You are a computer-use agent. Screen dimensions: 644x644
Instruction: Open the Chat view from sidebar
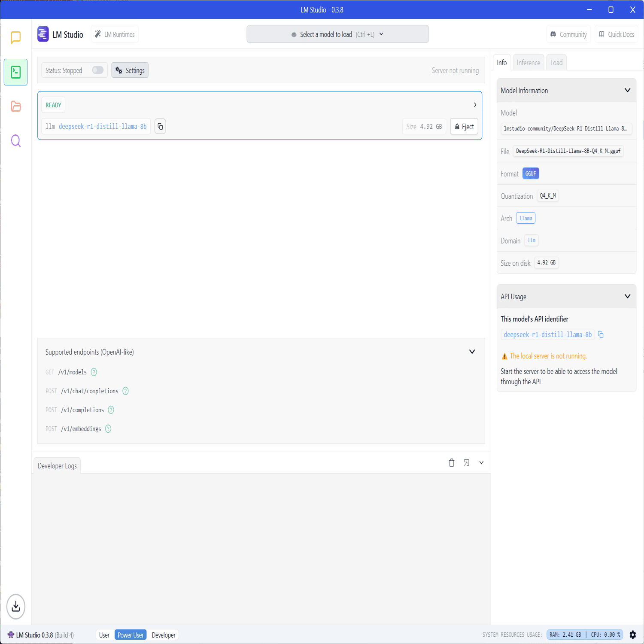pos(16,37)
